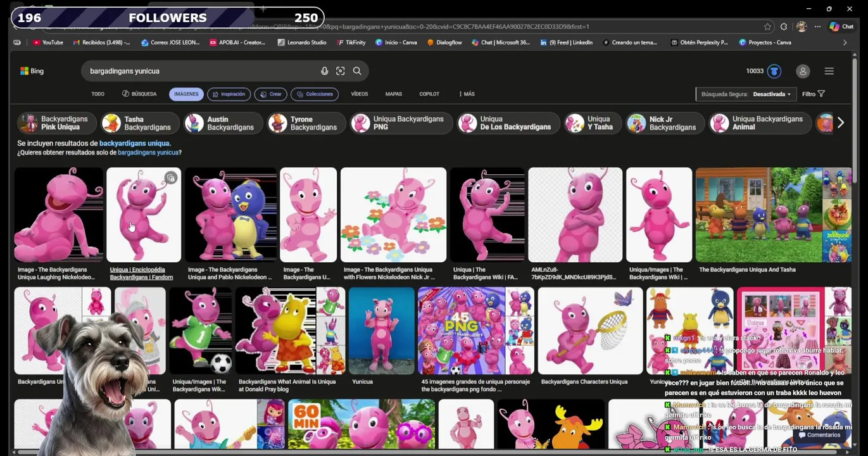Viewport: 868px width, 456px height.
Task: Open the 60 MIN video thumbnail
Action: point(362,423)
